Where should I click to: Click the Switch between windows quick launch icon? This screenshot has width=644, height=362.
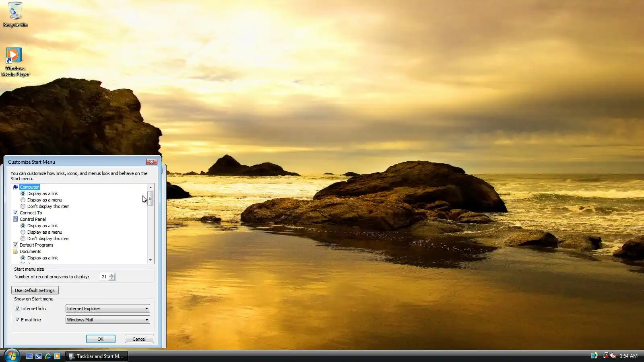pos(39,356)
